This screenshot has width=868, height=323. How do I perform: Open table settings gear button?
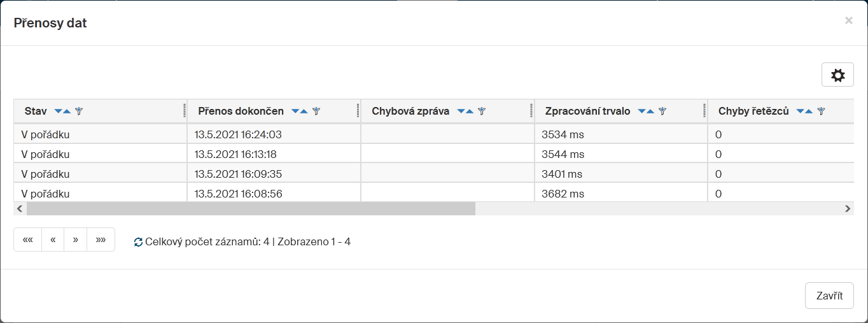837,75
